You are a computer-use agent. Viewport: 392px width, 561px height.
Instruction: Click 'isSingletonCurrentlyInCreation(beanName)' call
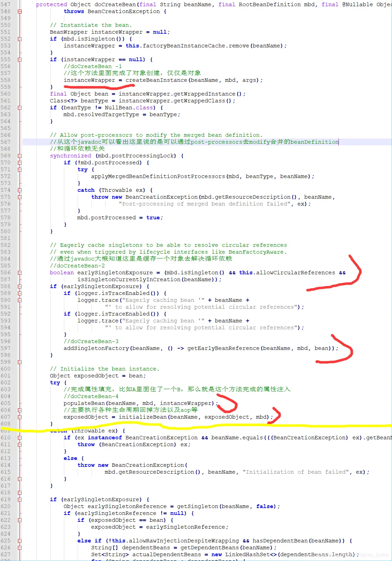pyautogui.click(x=148, y=279)
